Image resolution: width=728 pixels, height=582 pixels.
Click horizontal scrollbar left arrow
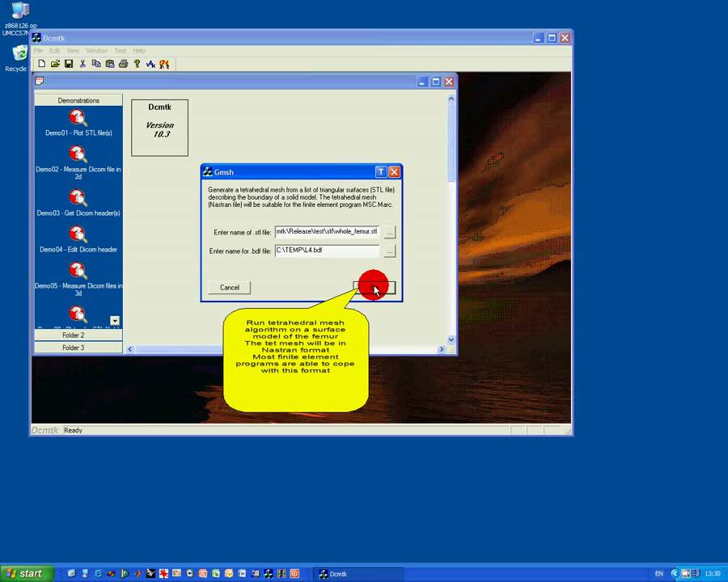point(130,349)
